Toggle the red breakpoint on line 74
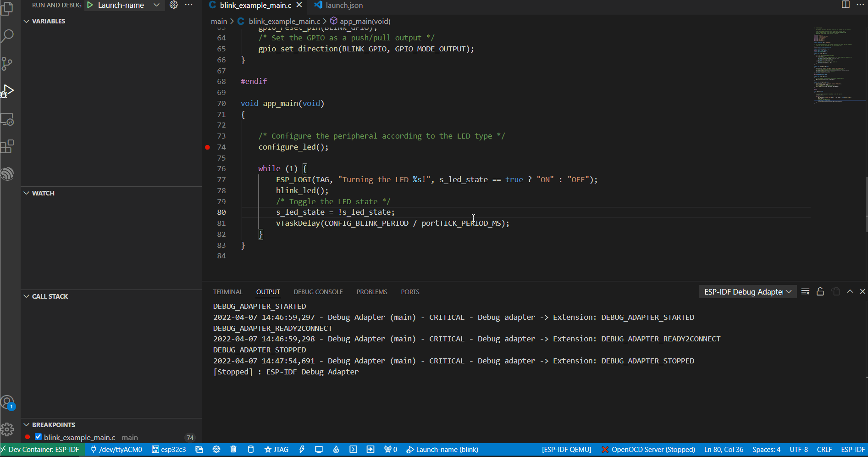868x457 pixels. pyautogui.click(x=207, y=147)
